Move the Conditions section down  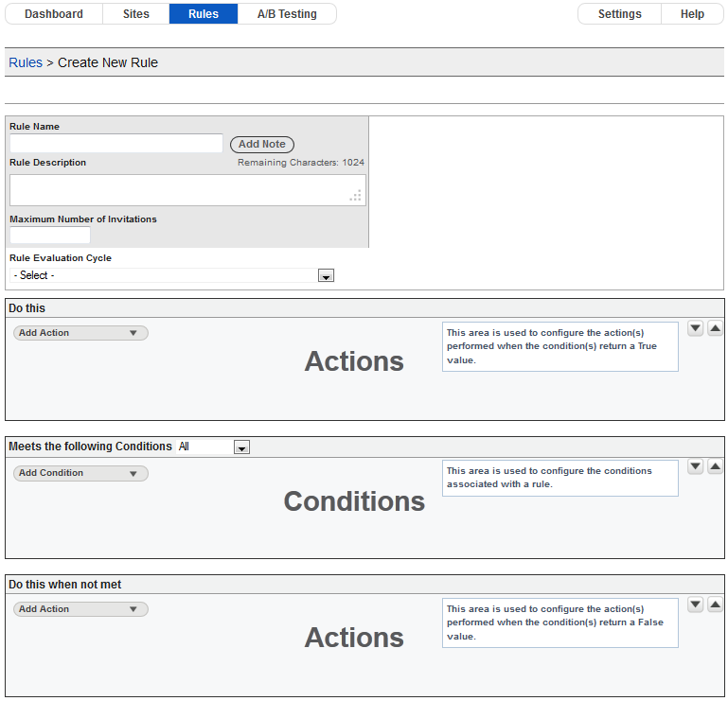(695, 466)
